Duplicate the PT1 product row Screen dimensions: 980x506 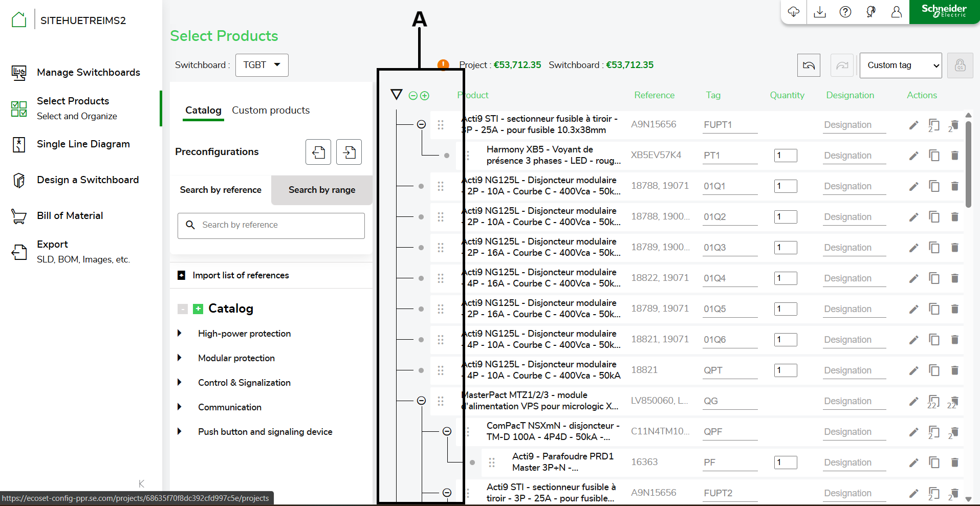click(x=934, y=156)
